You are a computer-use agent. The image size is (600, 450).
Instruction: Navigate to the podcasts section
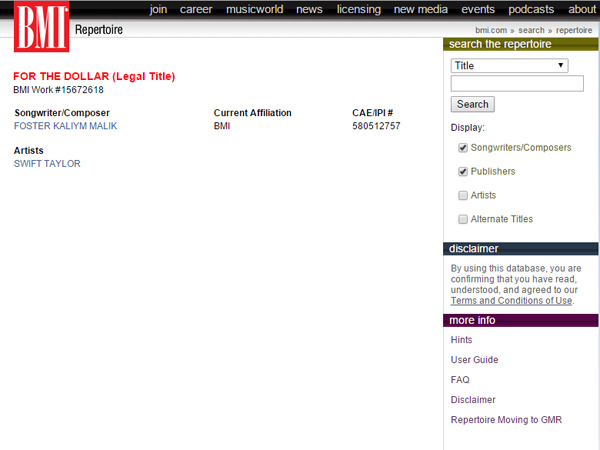click(x=530, y=9)
